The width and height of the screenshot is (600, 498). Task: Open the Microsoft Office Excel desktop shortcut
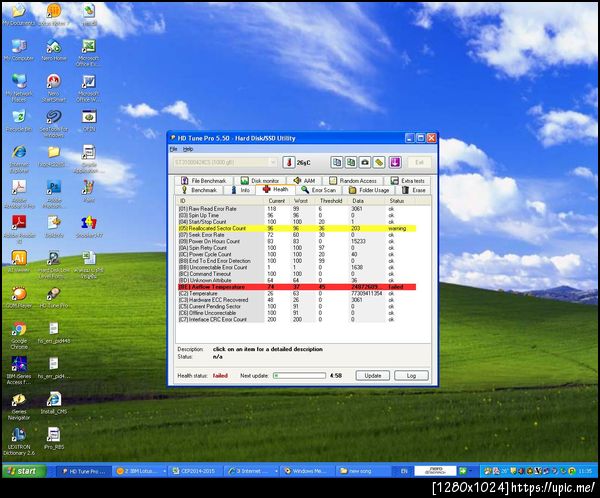(89, 52)
